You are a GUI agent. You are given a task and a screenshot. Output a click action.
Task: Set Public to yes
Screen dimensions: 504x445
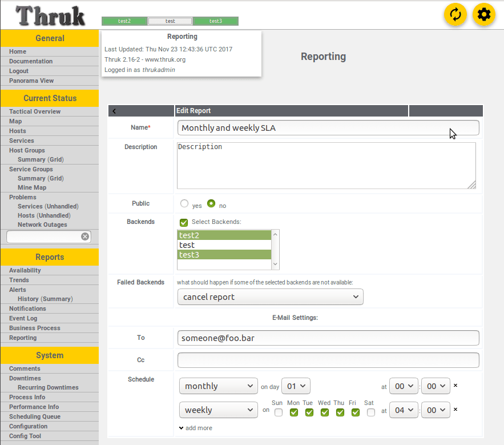[x=184, y=203]
